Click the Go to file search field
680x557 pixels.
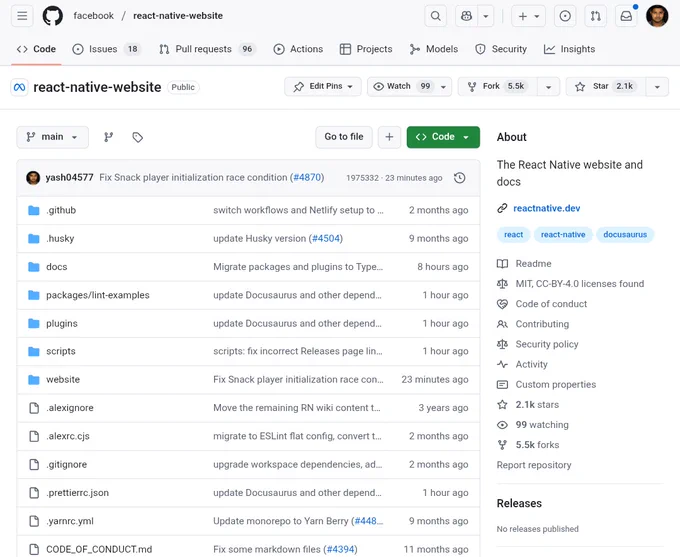344,137
